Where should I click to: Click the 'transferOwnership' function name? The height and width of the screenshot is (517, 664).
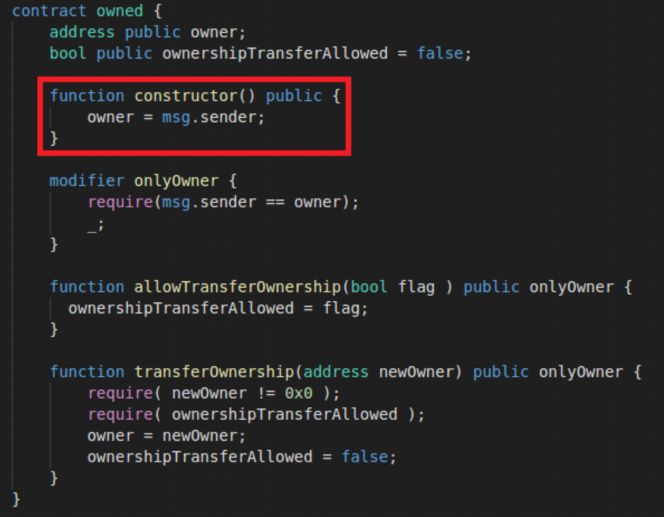214,372
